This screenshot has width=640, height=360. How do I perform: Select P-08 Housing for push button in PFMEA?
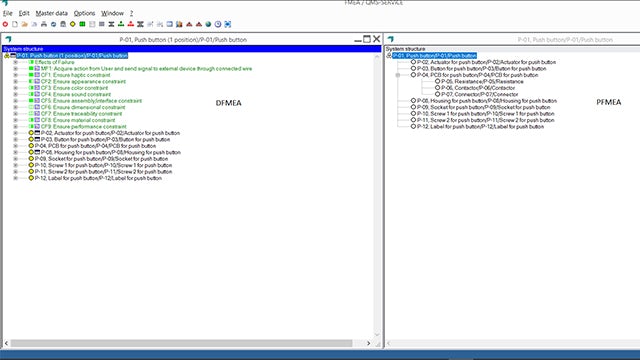point(487,101)
